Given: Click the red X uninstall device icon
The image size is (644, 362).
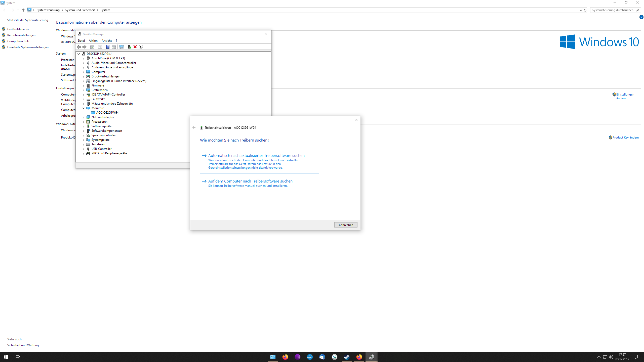Looking at the screenshot, I should pyautogui.click(x=135, y=47).
